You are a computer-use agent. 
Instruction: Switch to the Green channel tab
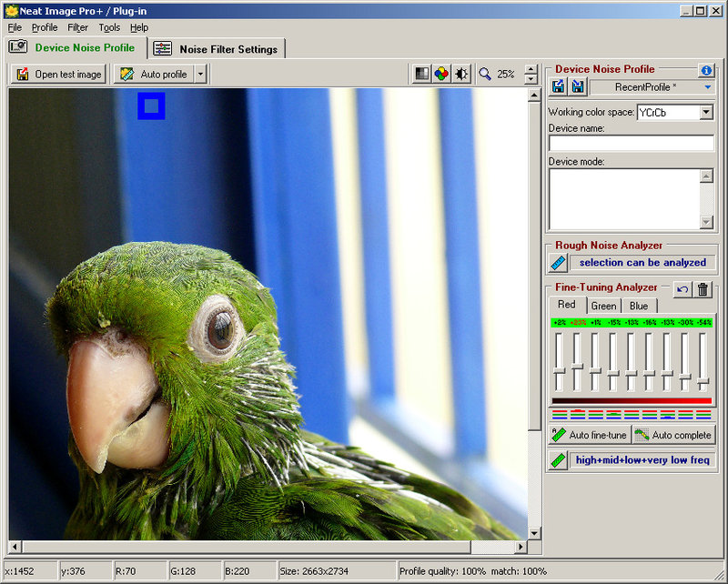coord(603,306)
